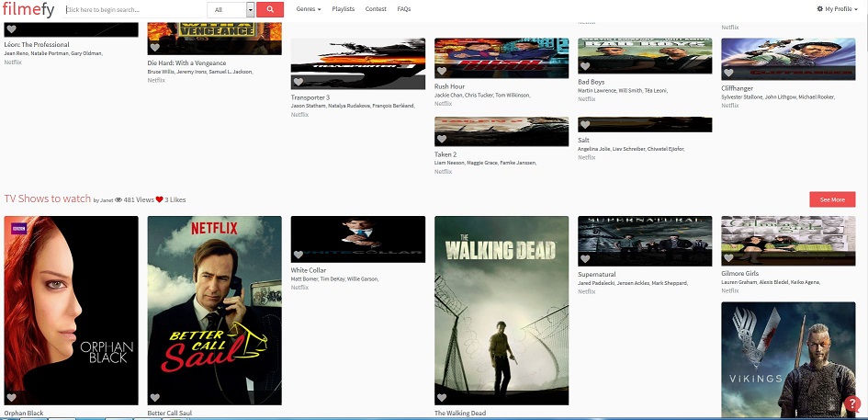Open the Walking Dead poster image

[x=502, y=311]
